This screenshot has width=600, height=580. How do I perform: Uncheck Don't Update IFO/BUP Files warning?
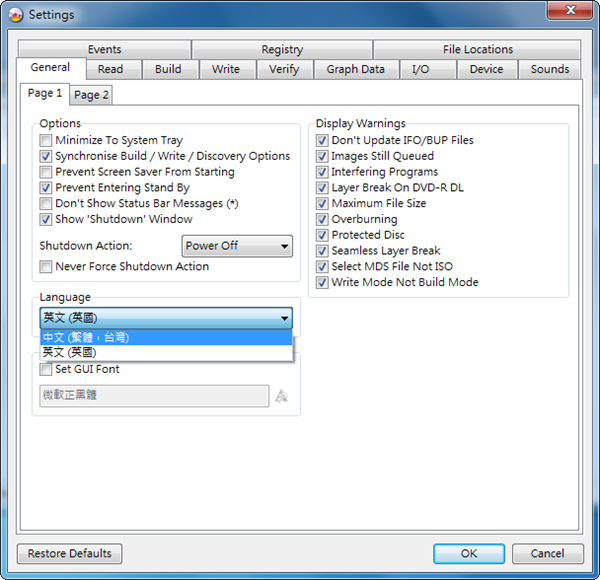tap(322, 140)
